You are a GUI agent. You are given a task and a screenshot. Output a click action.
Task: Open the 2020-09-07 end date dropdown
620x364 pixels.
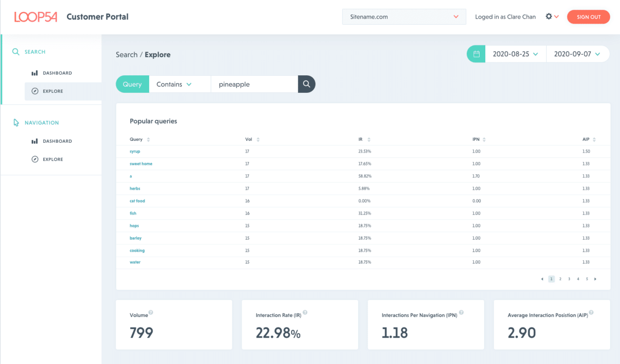pyautogui.click(x=577, y=54)
